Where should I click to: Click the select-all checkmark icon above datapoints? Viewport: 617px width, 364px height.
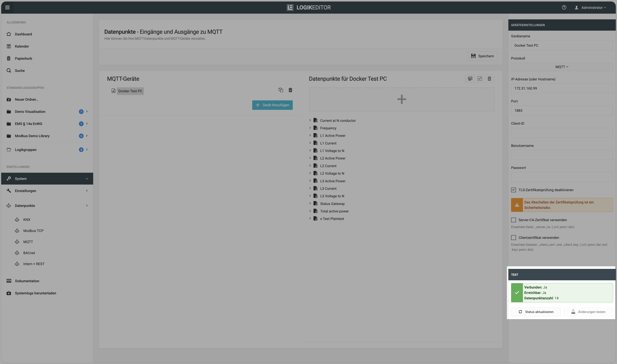point(480,78)
